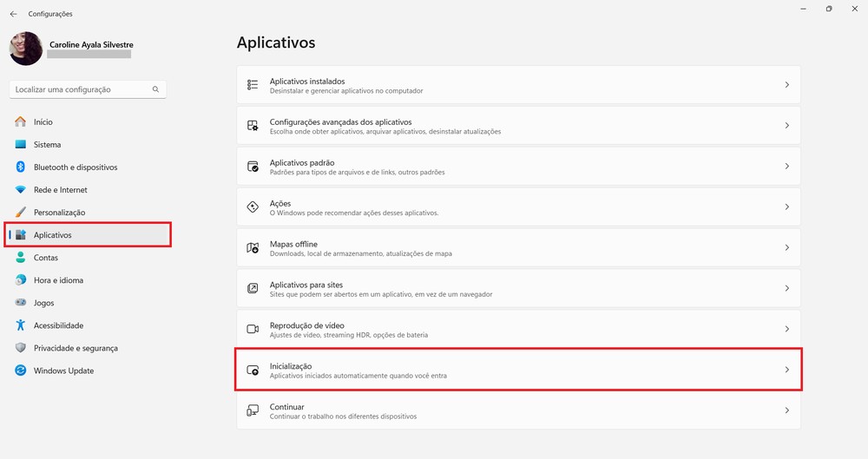
Task: Click the Privacidade e segurança shield icon
Action: point(21,348)
